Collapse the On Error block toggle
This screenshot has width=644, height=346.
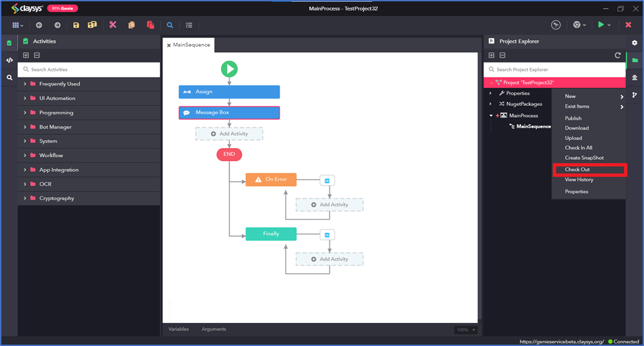coord(328,180)
